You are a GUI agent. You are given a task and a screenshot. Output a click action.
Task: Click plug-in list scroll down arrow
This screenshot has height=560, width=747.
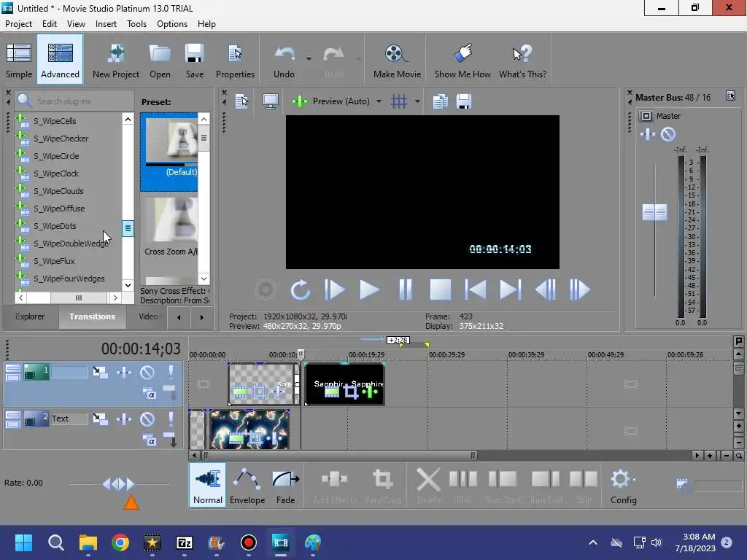point(128,285)
